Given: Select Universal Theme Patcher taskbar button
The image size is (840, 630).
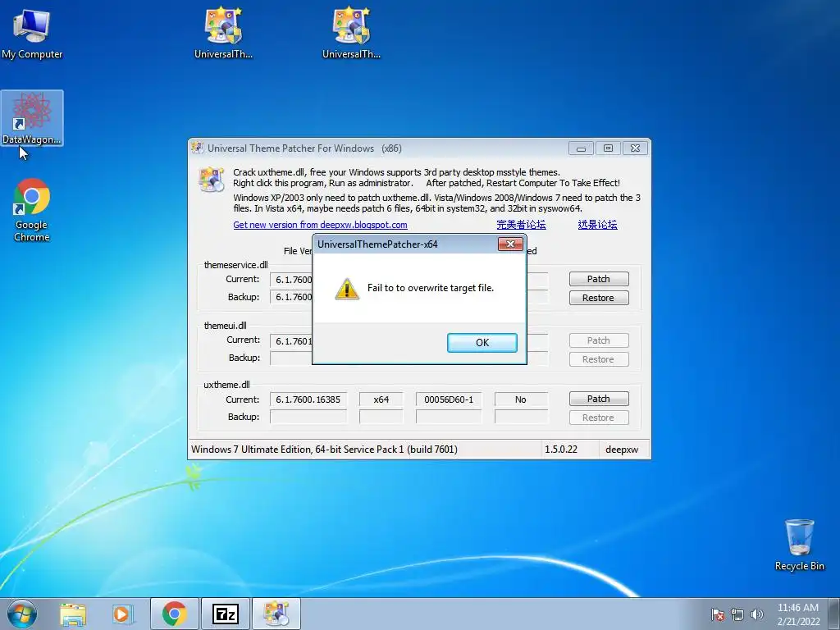Looking at the screenshot, I should [276, 614].
